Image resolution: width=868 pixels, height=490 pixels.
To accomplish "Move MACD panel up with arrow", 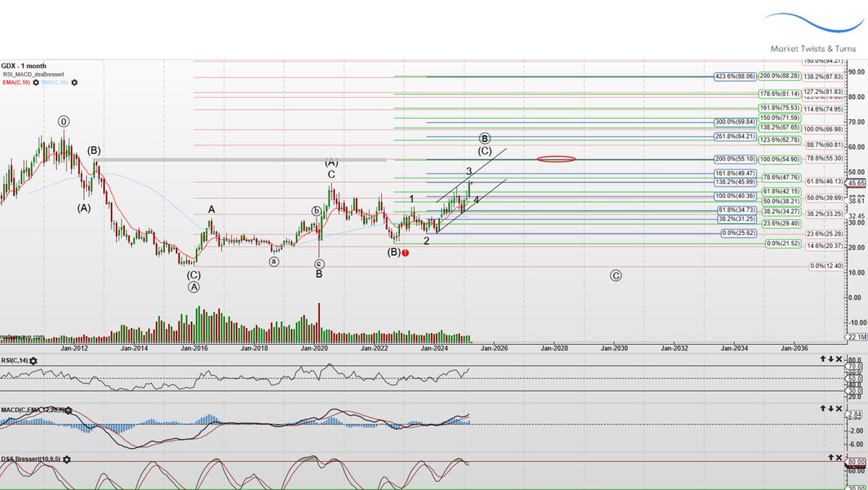I will tap(822, 408).
